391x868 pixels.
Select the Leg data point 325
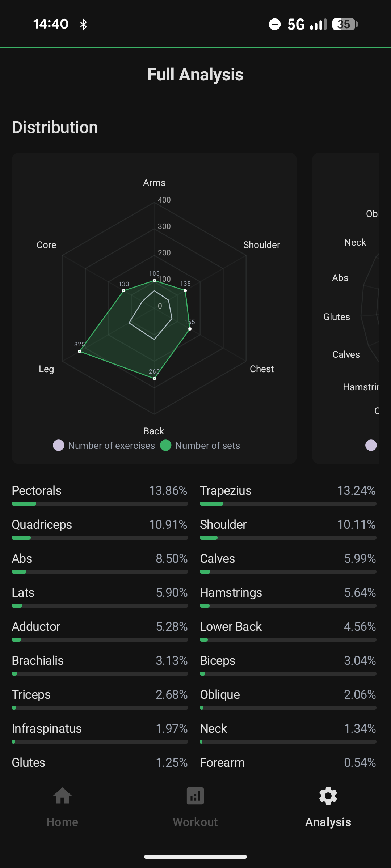[x=80, y=351]
